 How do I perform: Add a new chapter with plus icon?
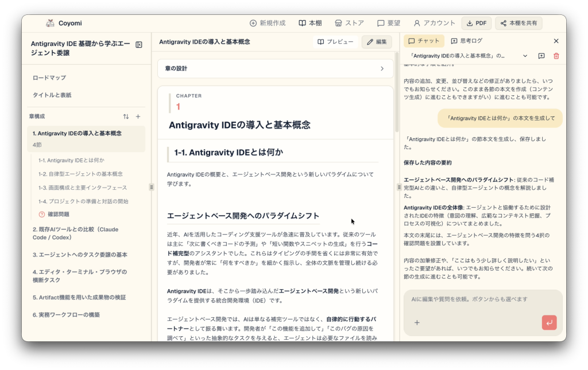point(138,116)
